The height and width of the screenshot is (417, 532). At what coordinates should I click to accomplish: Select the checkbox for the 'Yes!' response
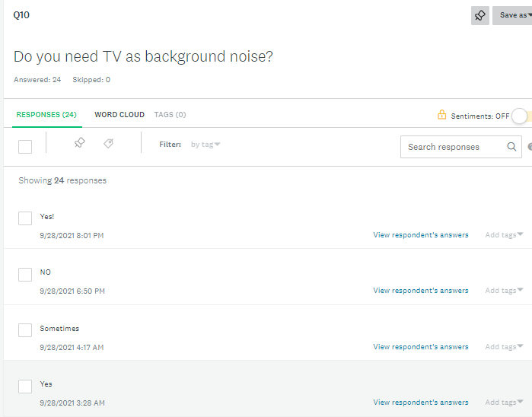point(25,218)
